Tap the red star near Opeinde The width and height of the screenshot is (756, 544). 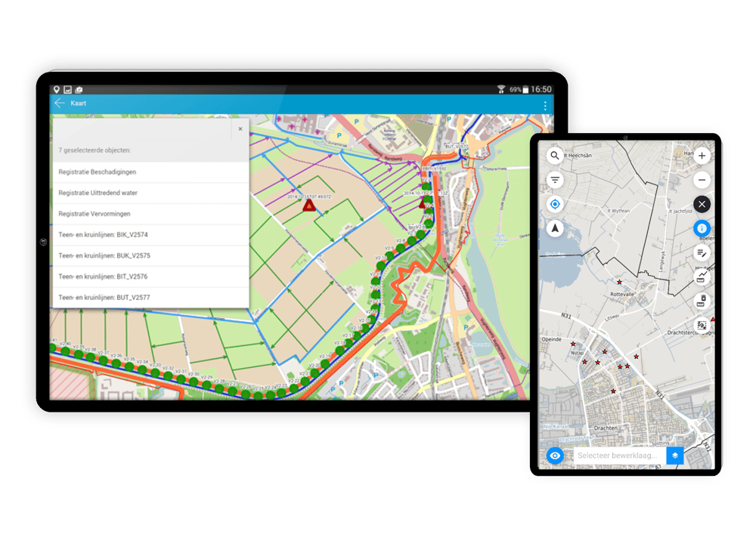(573, 344)
